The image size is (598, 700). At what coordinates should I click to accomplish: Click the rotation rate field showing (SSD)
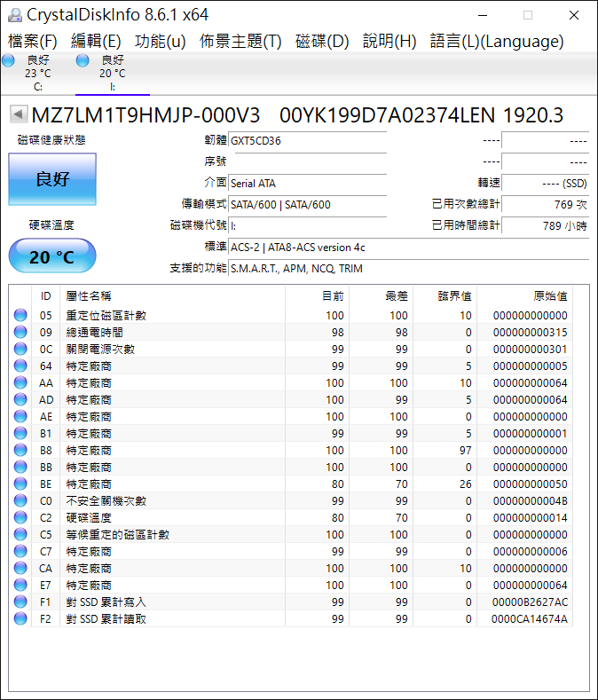[x=546, y=183]
